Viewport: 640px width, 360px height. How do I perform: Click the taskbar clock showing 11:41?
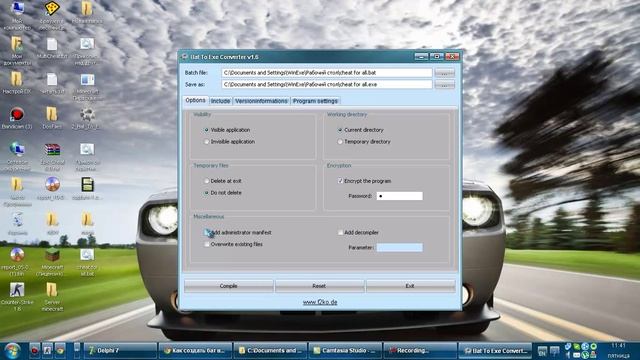pos(618,346)
